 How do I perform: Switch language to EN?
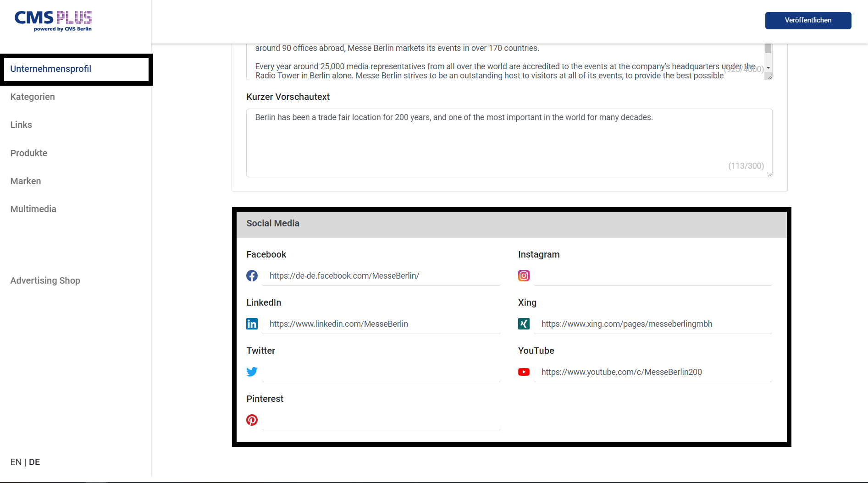[x=16, y=462]
